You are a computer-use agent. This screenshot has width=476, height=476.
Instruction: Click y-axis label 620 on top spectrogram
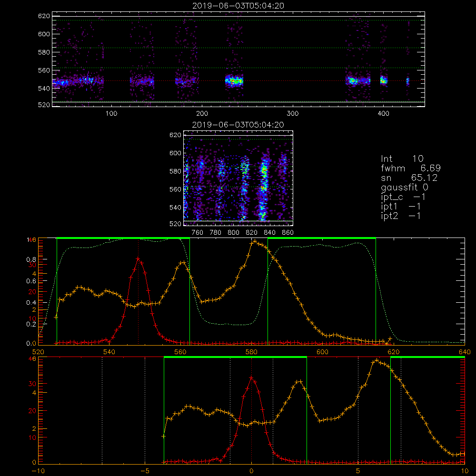pos(44,16)
